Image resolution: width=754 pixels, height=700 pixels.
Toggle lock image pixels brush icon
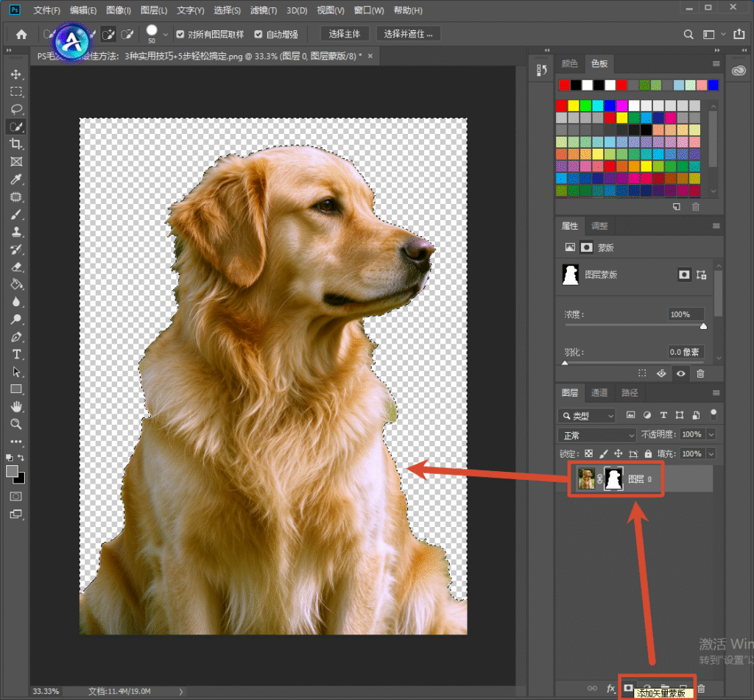click(x=604, y=453)
